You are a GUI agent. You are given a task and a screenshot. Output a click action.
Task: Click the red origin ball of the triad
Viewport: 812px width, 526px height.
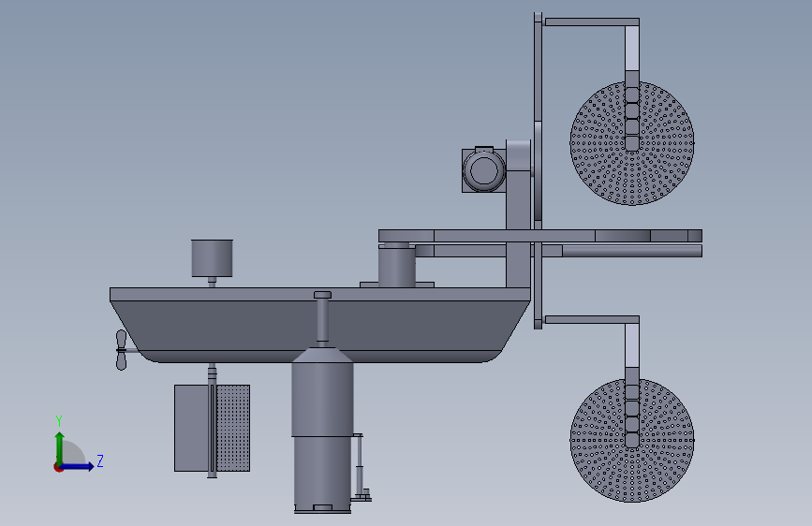click(x=58, y=467)
